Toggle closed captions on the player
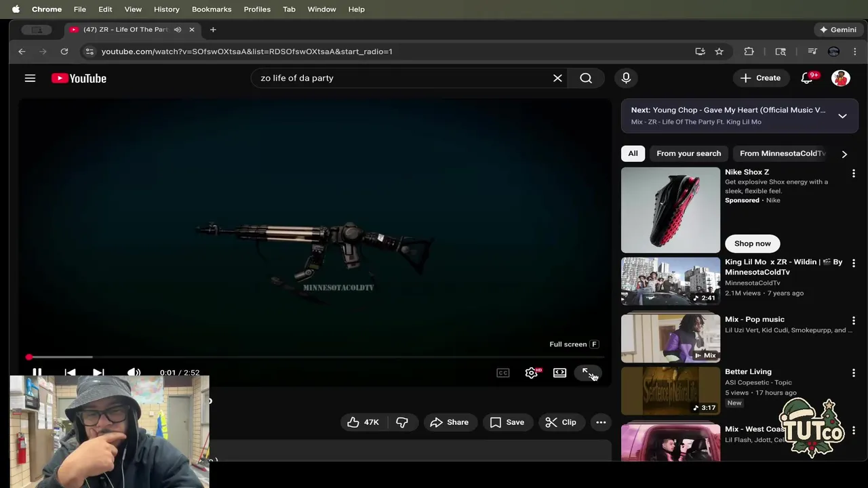 pos(502,373)
